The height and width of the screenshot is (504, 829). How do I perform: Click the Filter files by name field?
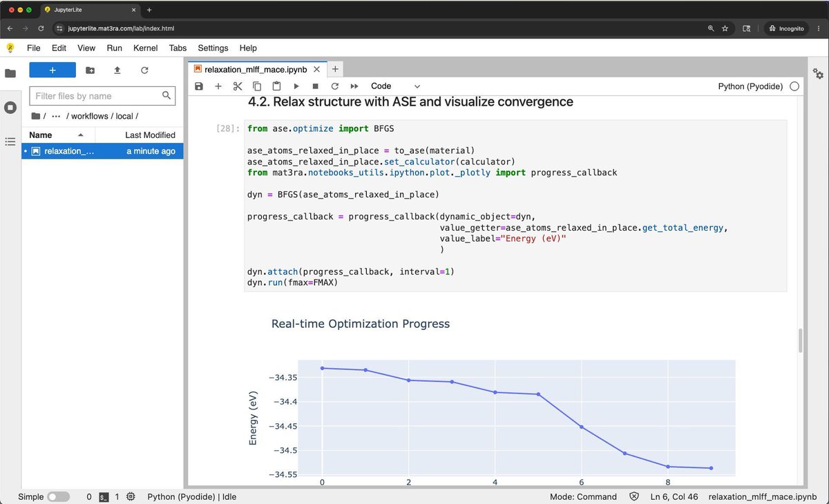[x=103, y=96]
